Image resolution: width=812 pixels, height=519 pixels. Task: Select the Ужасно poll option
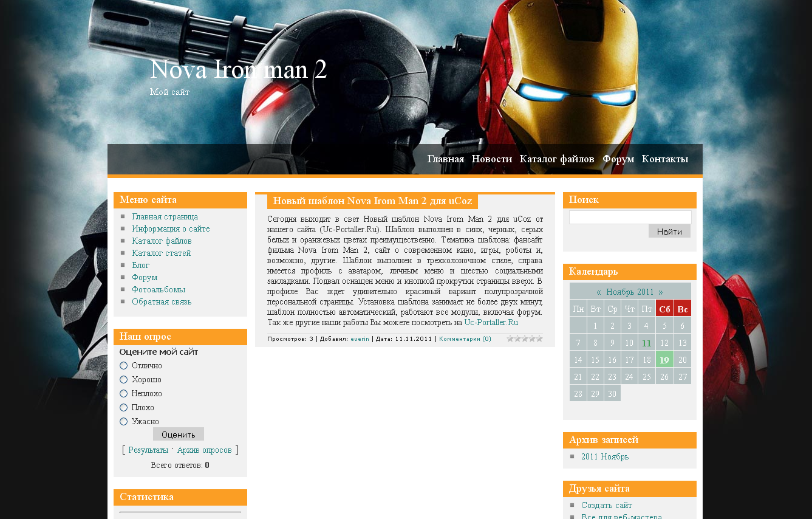[124, 422]
